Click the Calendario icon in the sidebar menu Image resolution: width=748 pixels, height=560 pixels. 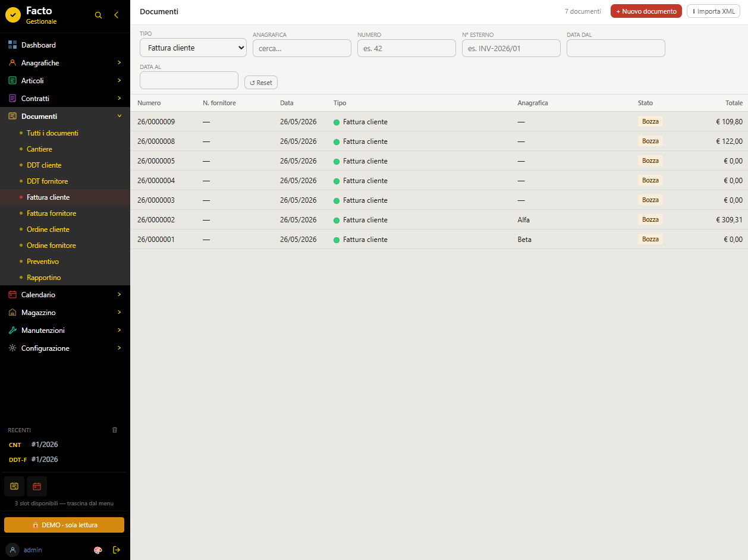[12, 294]
